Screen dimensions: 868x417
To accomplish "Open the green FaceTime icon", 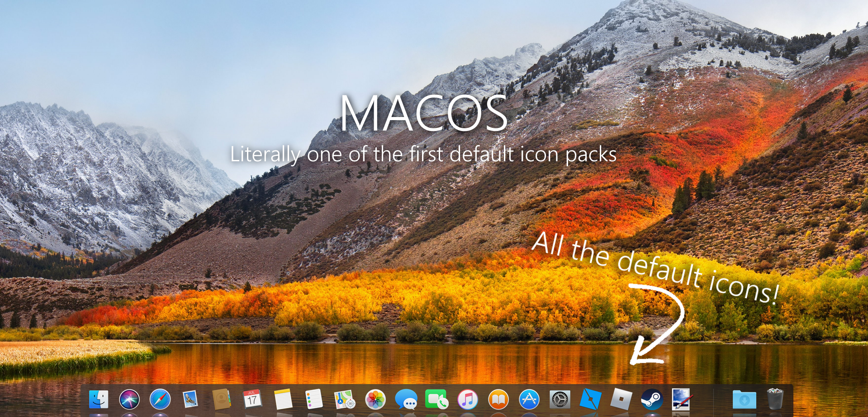I will click(x=436, y=399).
